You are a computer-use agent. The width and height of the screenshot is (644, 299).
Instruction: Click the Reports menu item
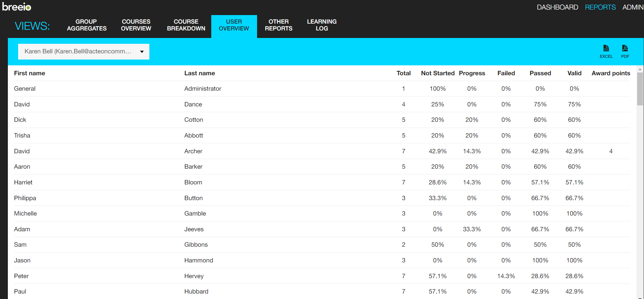click(600, 7)
